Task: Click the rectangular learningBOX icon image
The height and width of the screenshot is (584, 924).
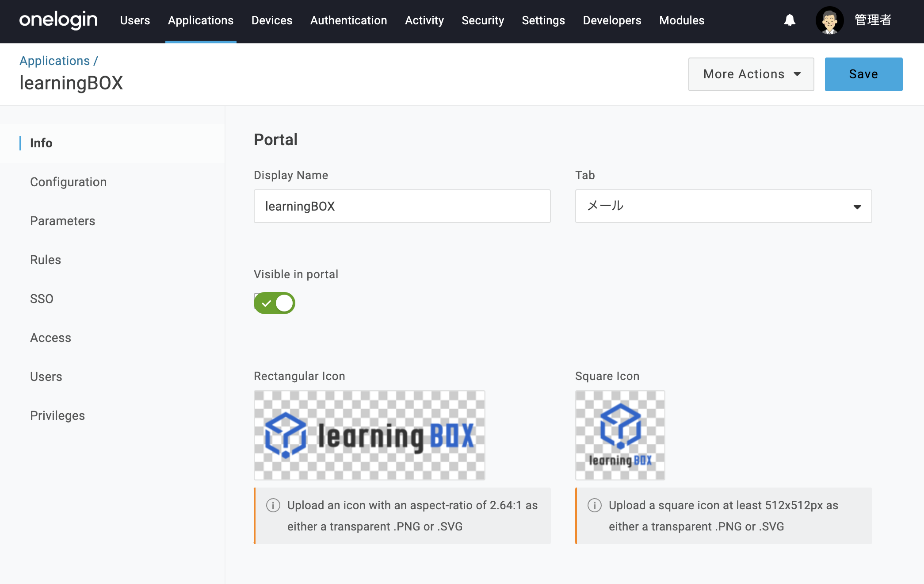Action: pos(370,435)
